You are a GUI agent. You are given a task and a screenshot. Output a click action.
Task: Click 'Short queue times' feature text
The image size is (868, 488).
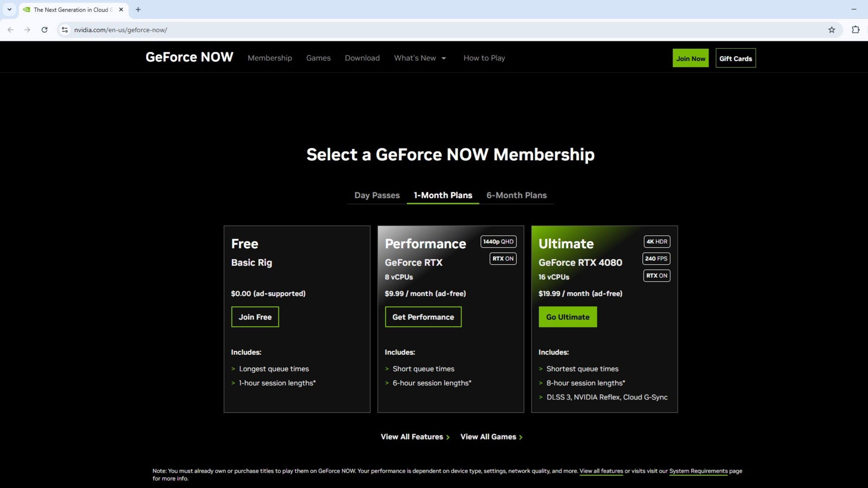[423, 369]
